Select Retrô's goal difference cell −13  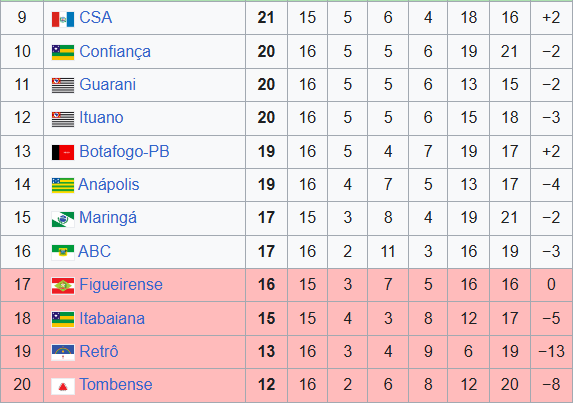tap(551, 351)
